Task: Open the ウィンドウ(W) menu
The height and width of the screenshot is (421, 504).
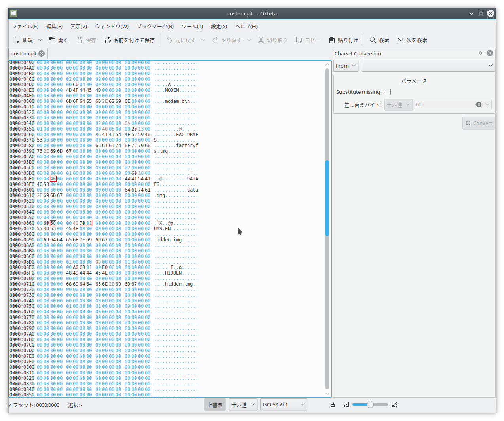Action: 112,26
